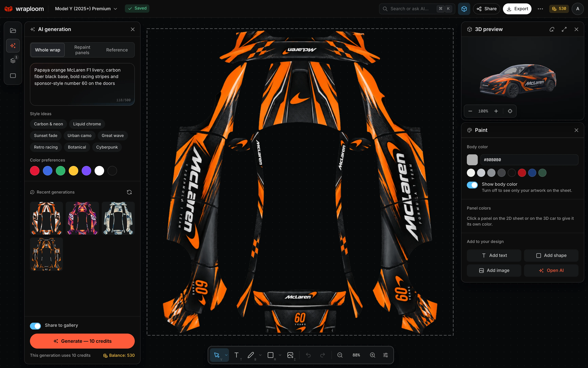The width and height of the screenshot is (588, 368).
Task: Close the Paint panel
Action: click(x=576, y=130)
